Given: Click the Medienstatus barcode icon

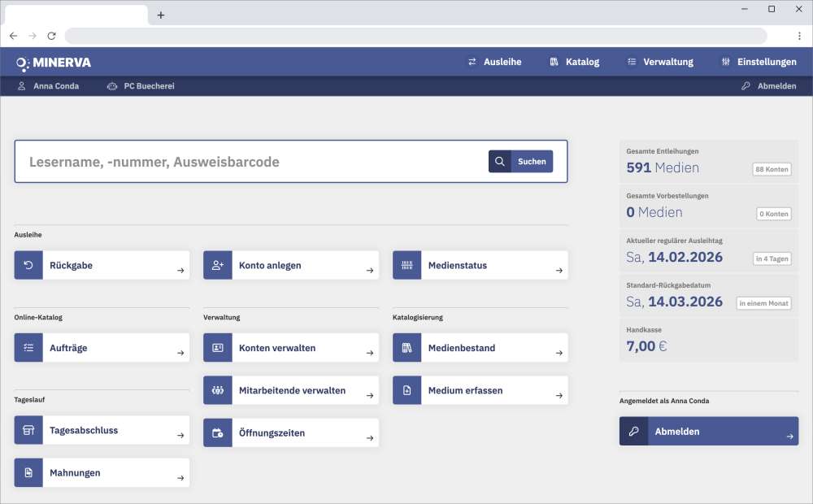Looking at the screenshot, I should tap(407, 266).
